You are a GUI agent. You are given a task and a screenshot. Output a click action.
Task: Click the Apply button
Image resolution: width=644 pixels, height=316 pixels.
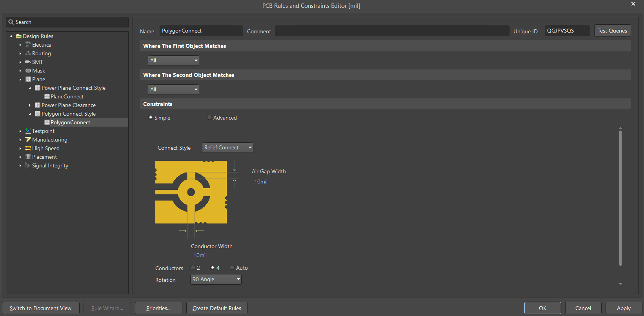click(624, 308)
